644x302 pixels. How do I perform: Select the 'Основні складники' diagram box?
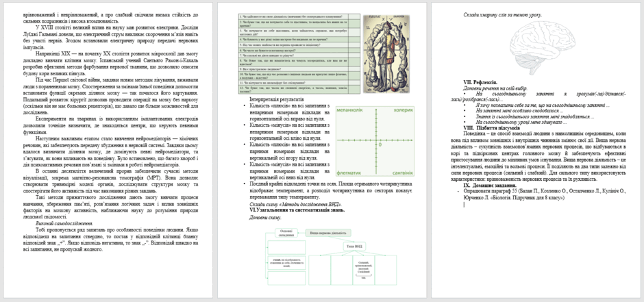coord(286,233)
